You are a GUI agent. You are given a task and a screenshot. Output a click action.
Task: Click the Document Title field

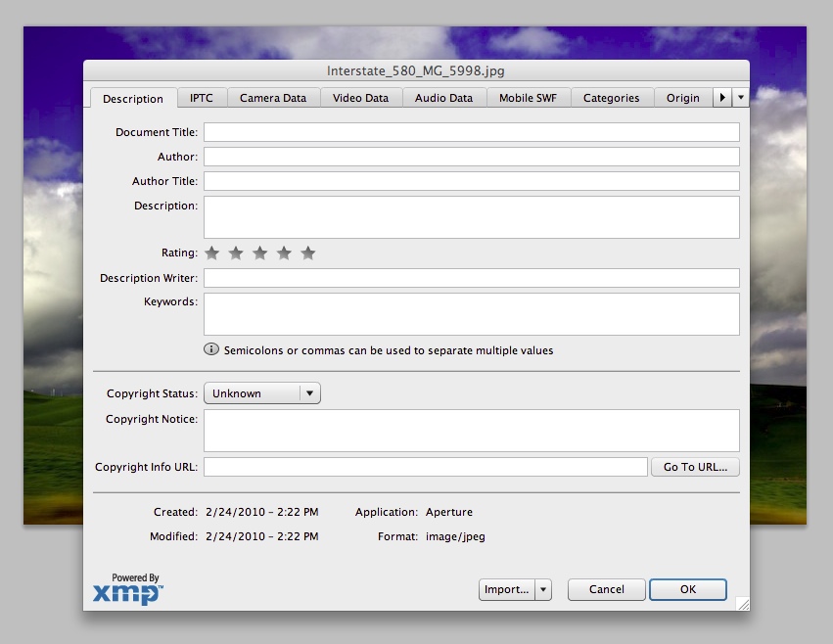click(471, 132)
